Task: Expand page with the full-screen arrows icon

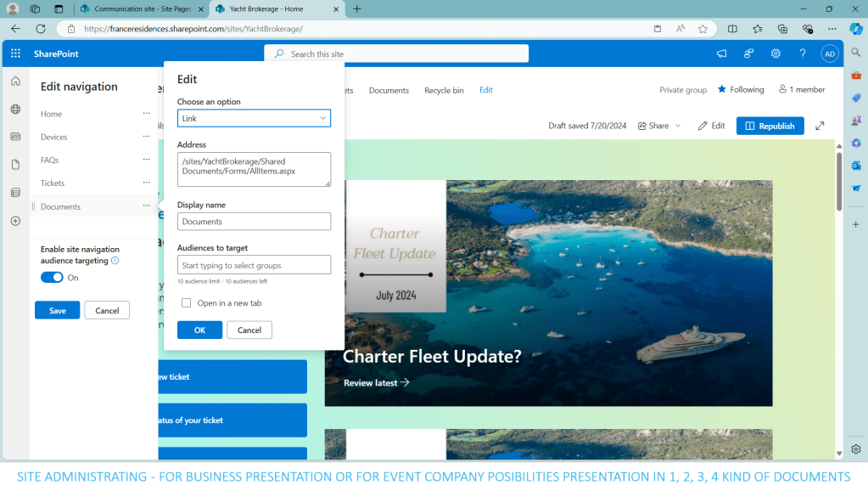Action: coord(820,126)
